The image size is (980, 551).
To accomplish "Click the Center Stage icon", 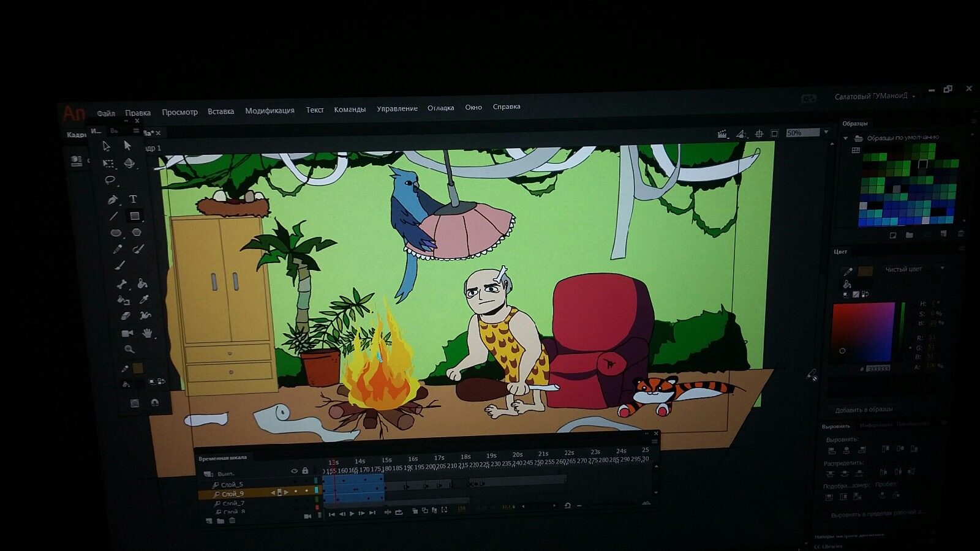I will pyautogui.click(x=759, y=133).
